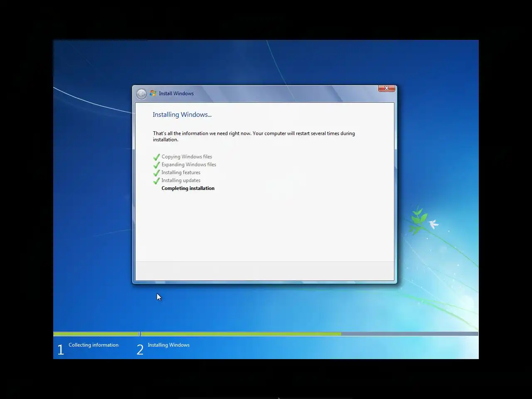532x399 pixels.
Task: Click the large stage number 2
Action: pos(140,350)
